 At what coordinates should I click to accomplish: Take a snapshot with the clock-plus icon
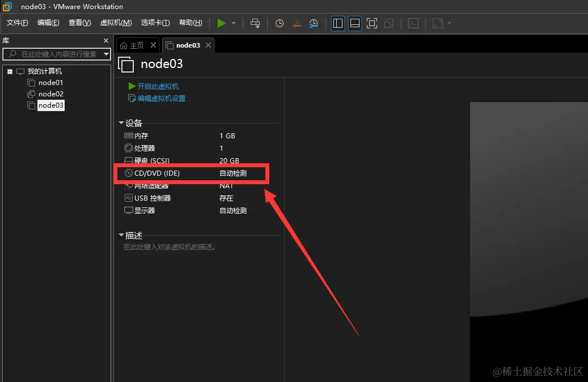click(279, 23)
